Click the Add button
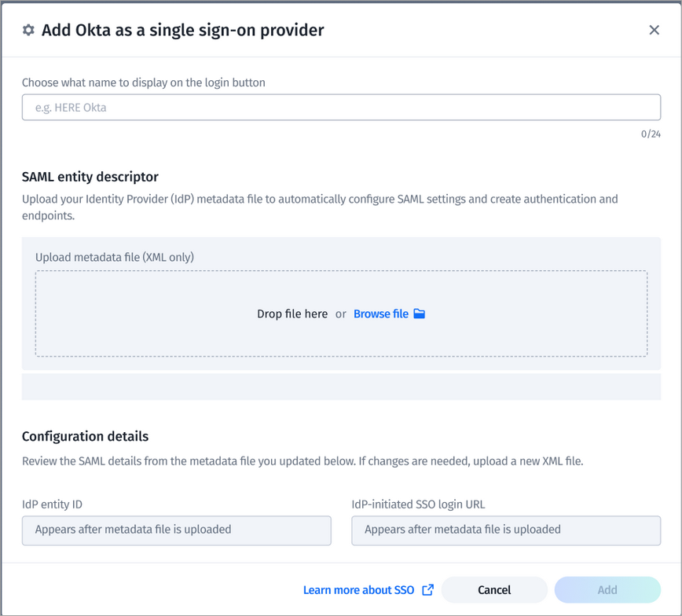 (x=607, y=590)
